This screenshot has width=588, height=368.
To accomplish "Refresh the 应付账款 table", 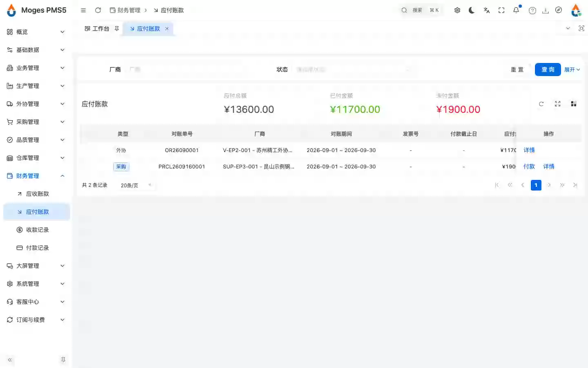I will 541,104.
